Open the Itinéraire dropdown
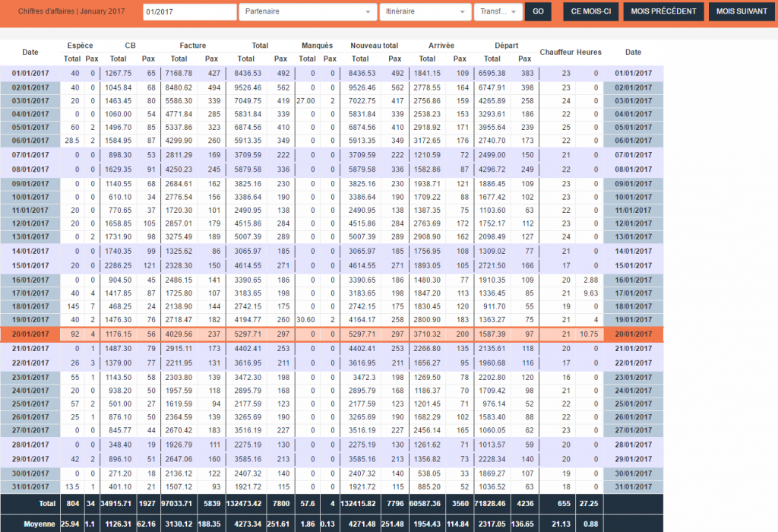This screenshot has height=532, width=778. click(x=425, y=12)
